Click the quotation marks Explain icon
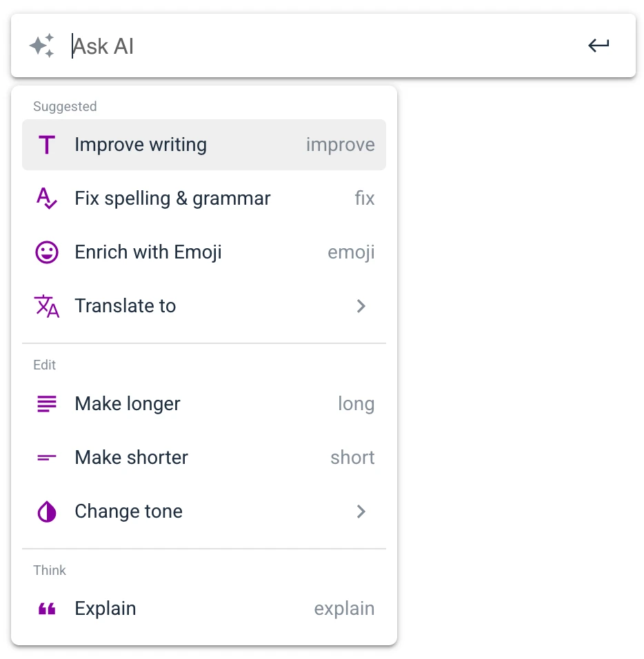 click(47, 609)
